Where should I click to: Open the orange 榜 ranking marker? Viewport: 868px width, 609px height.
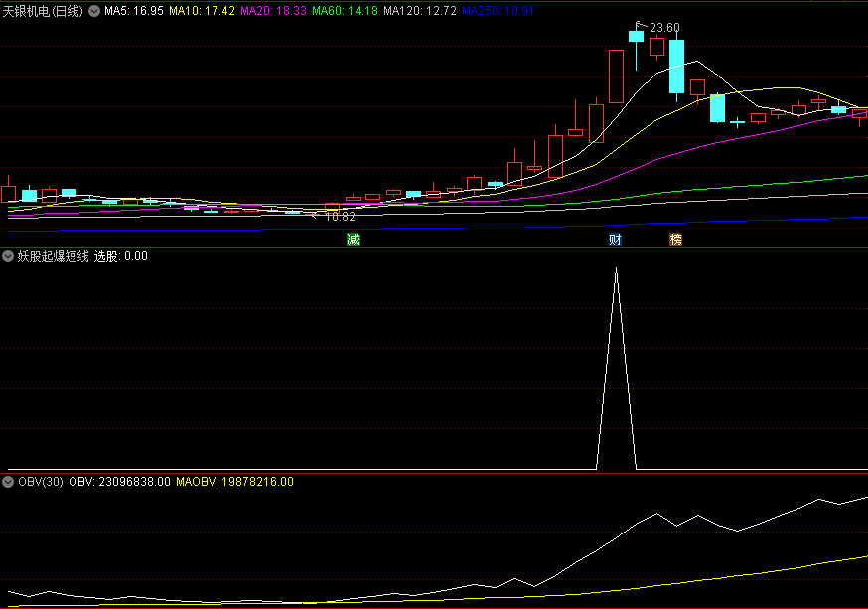pyautogui.click(x=676, y=239)
